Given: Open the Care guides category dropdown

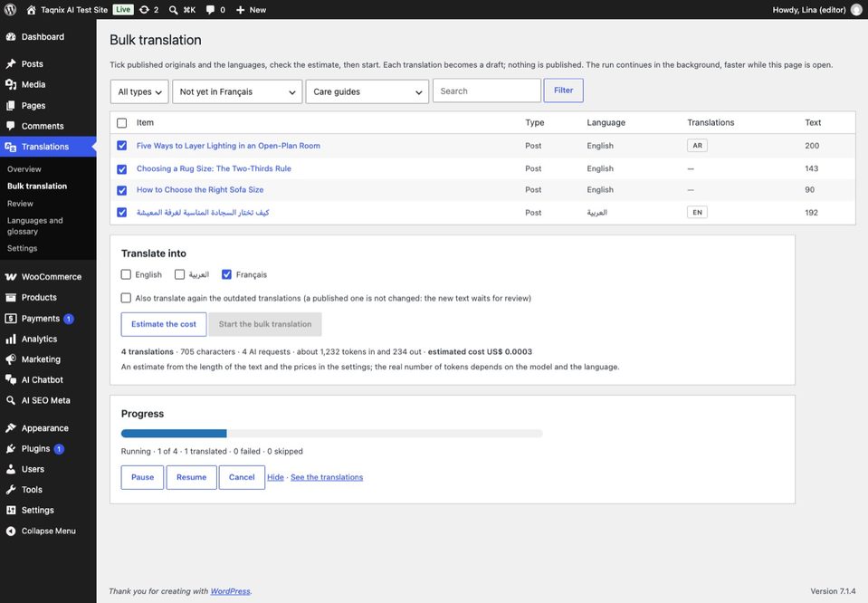Looking at the screenshot, I should coord(367,91).
